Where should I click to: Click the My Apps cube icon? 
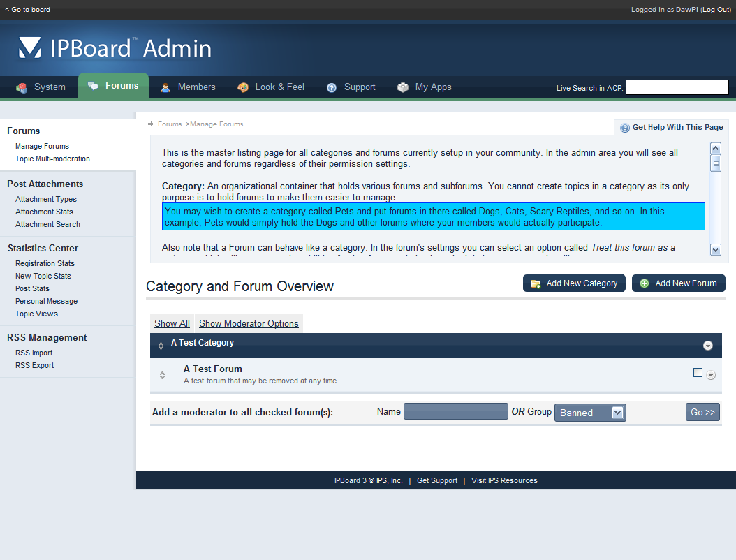click(403, 87)
